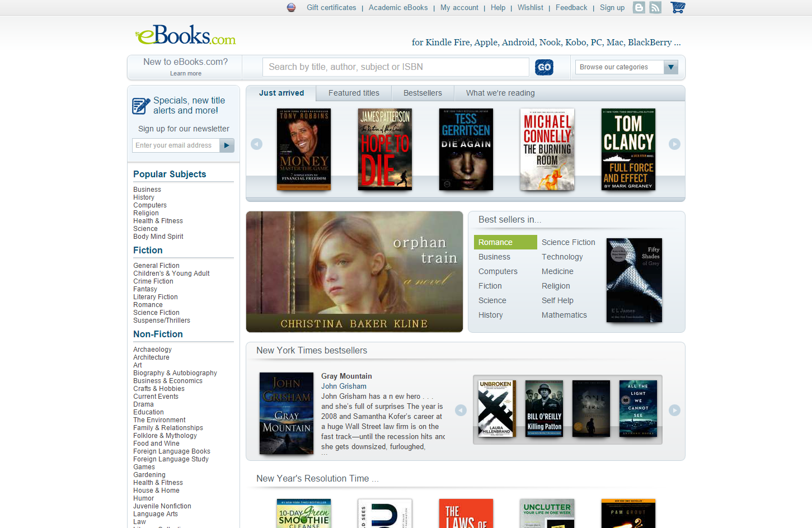Image resolution: width=812 pixels, height=528 pixels.
Task: Click the search by title input field
Action: point(396,67)
